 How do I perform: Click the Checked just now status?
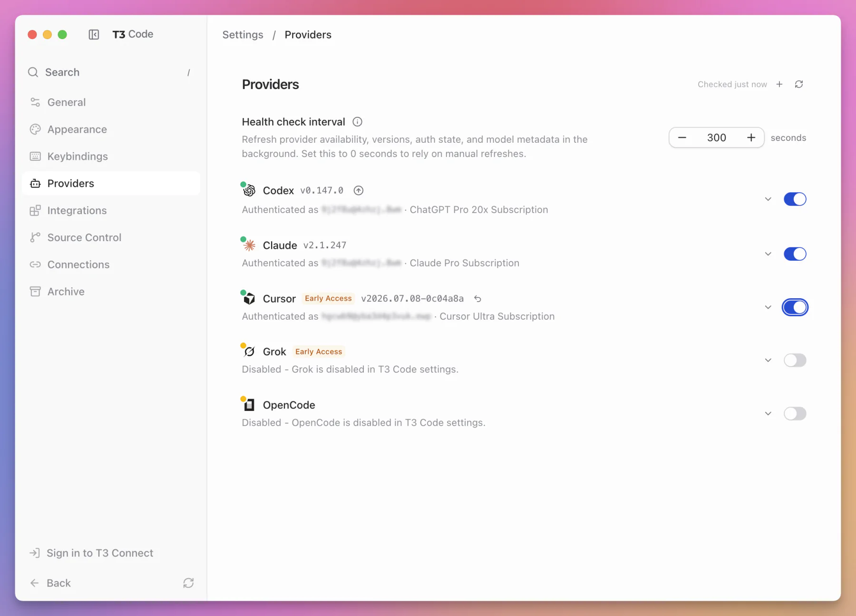(x=732, y=84)
